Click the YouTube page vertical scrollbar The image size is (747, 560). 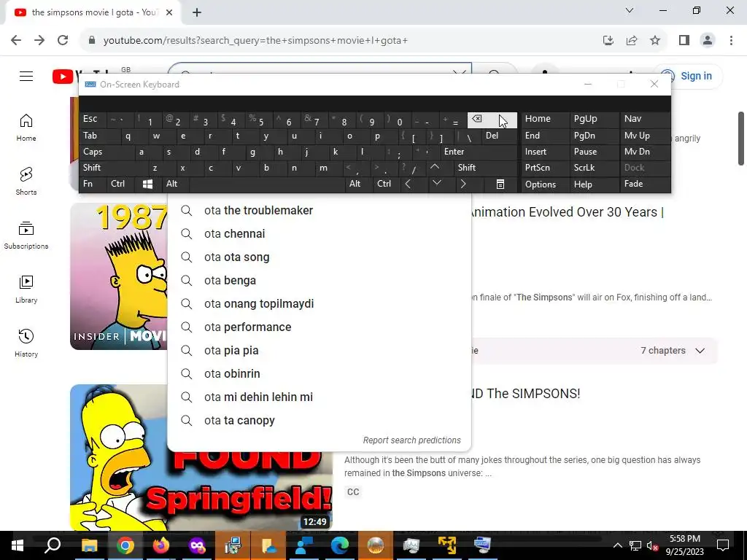click(x=741, y=139)
